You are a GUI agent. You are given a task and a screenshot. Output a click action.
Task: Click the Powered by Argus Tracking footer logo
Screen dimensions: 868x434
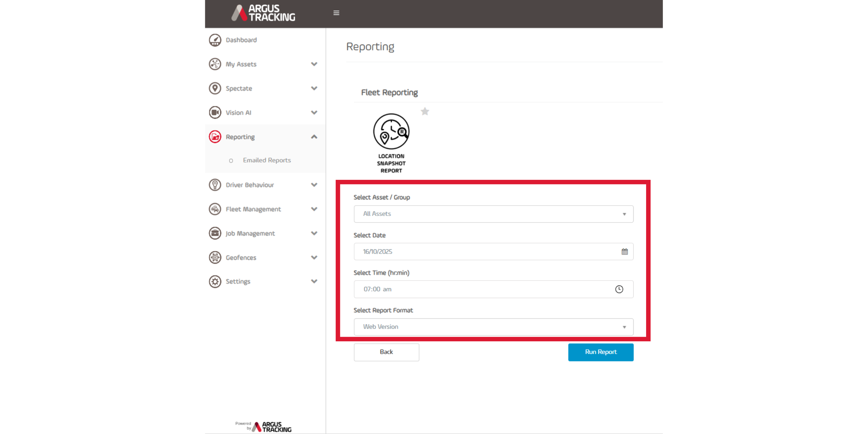264,427
